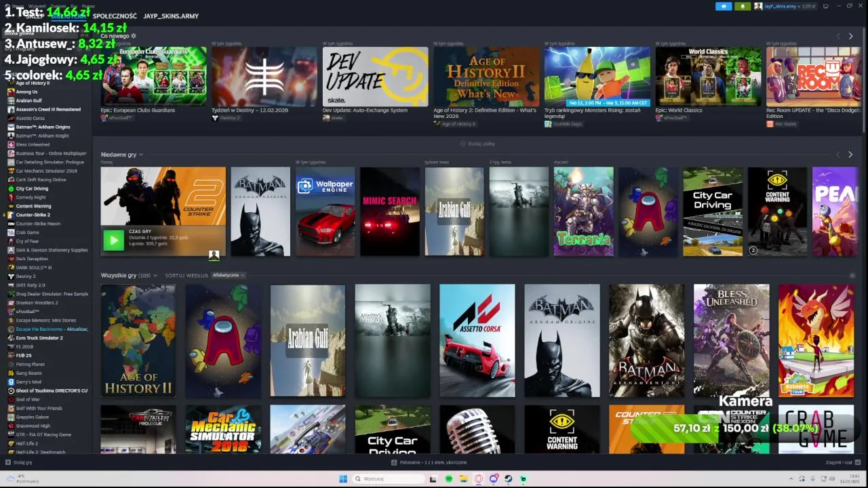868x488 pixels.
Task: Select Wallpaper Engine in recent games
Action: [x=325, y=211]
